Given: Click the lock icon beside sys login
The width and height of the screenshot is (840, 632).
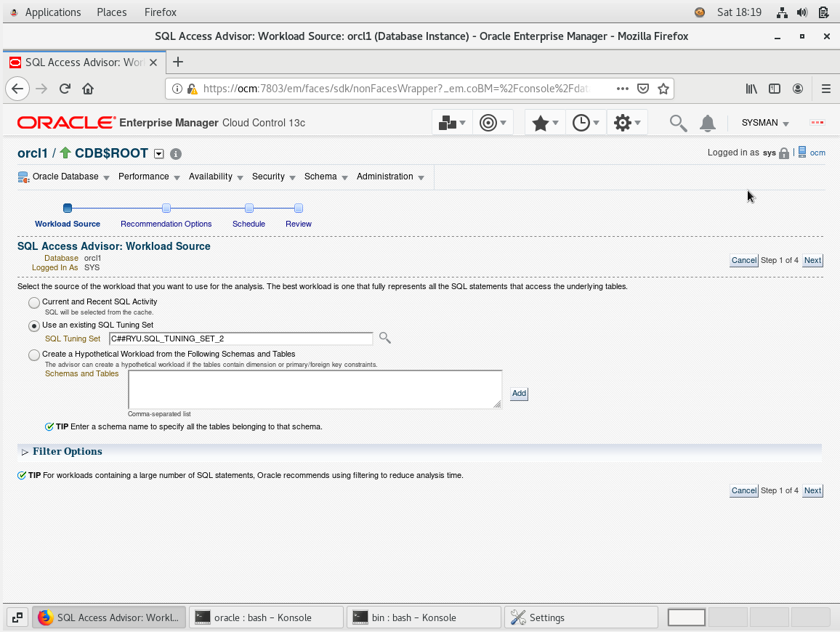Looking at the screenshot, I should click(784, 153).
